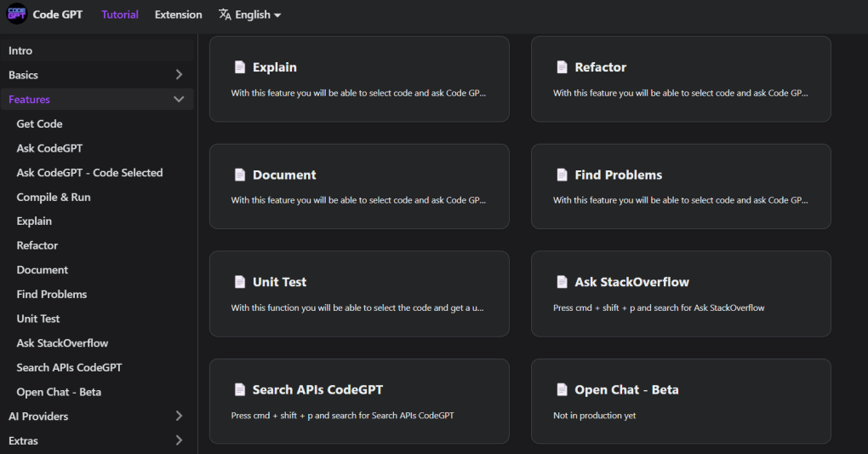This screenshot has width=868, height=454.
Task: Click the Code GPT logo icon
Action: click(x=16, y=14)
